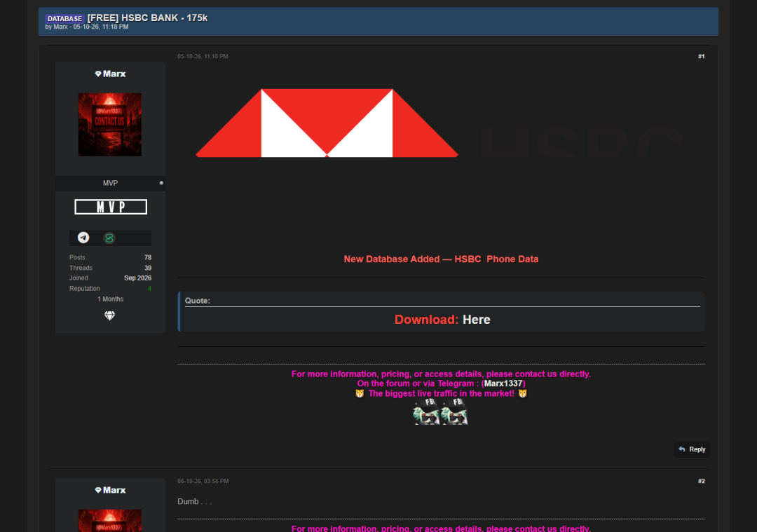Click the tiger emoji before "The biggest live traffic"
This screenshot has height=532, width=757.
(360, 393)
